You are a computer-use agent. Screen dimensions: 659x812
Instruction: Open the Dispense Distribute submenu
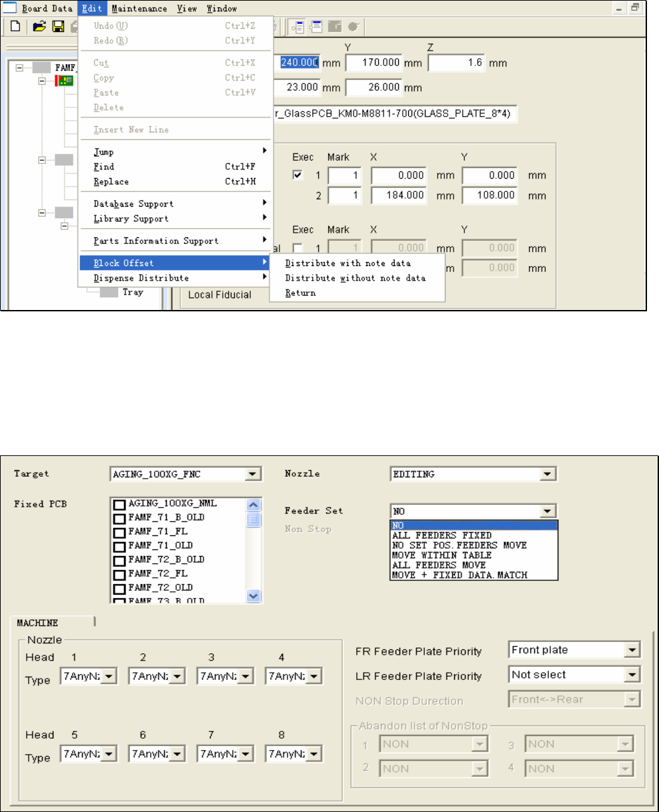point(175,278)
